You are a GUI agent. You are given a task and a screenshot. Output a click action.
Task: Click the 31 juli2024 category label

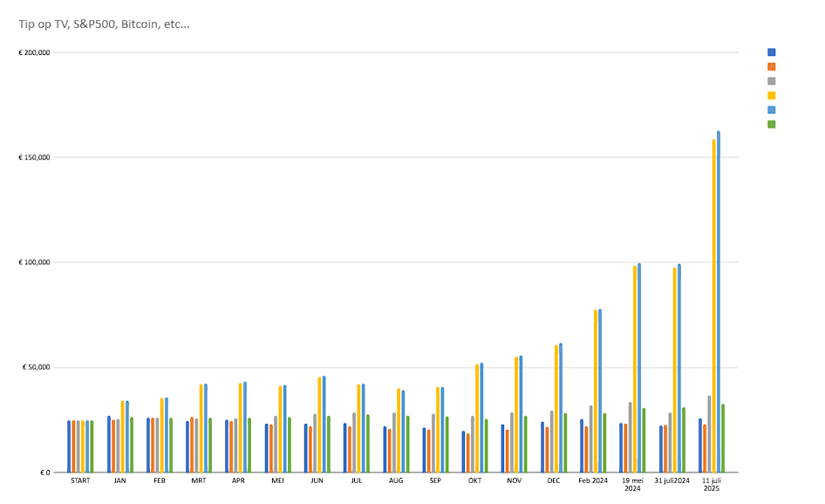click(x=672, y=480)
